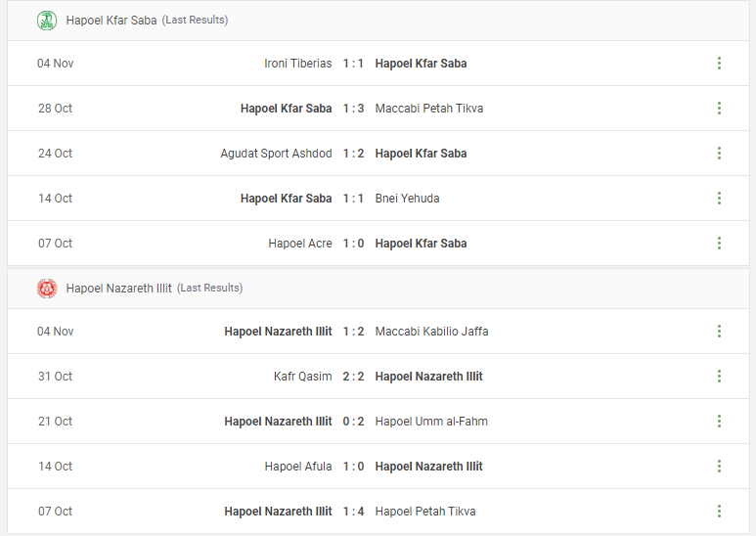The height and width of the screenshot is (536, 756).
Task: Click the 21 Oct match date
Action: [x=55, y=422]
